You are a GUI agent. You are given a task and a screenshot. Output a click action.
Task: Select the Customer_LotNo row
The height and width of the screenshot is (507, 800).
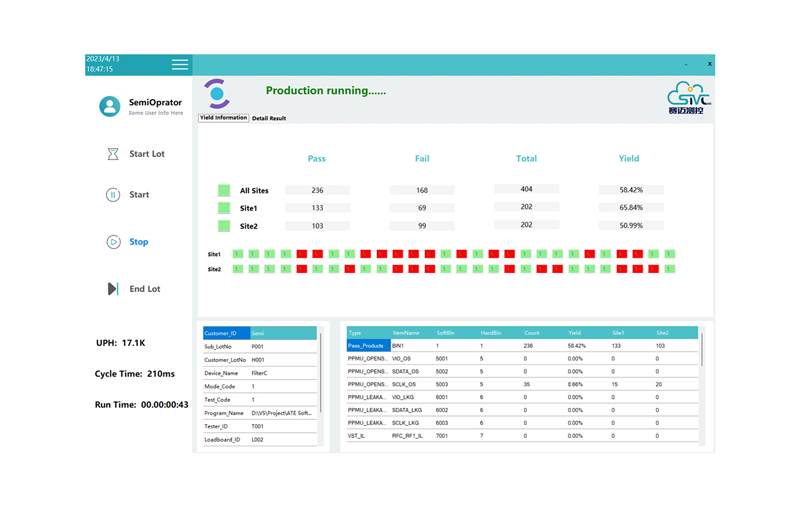pos(260,360)
